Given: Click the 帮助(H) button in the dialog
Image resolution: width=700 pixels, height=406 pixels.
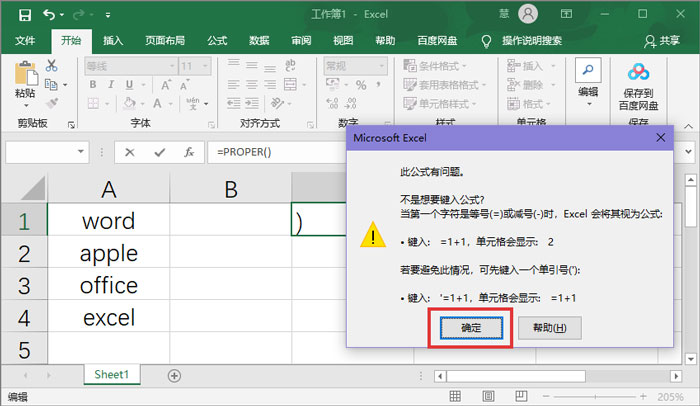Looking at the screenshot, I should tap(550, 328).
